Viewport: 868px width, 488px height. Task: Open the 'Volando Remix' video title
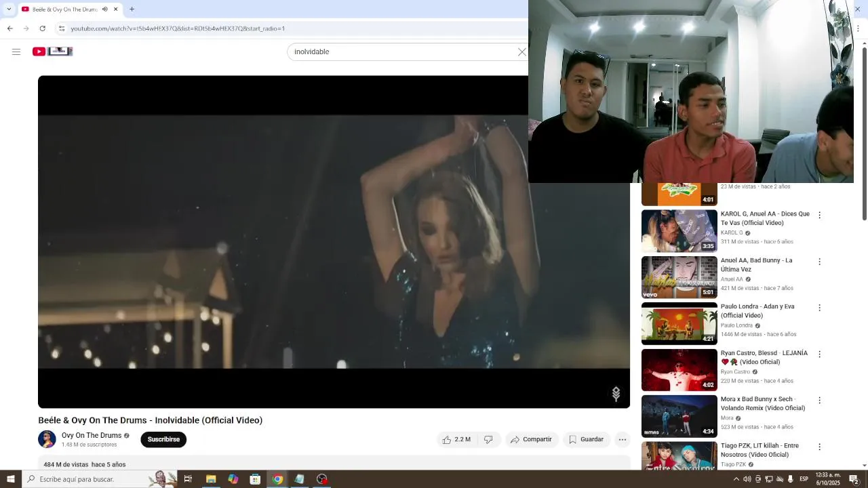[x=763, y=404]
